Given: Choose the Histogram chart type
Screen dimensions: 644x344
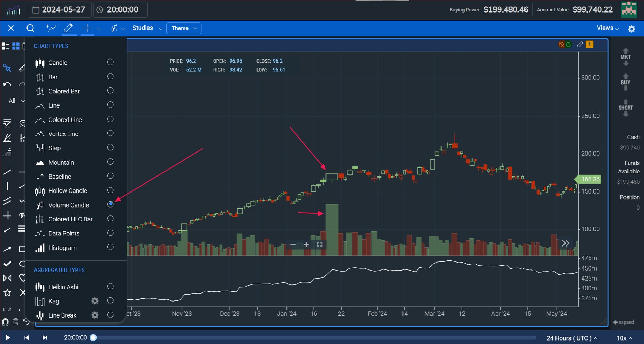Looking at the screenshot, I should 110,247.
